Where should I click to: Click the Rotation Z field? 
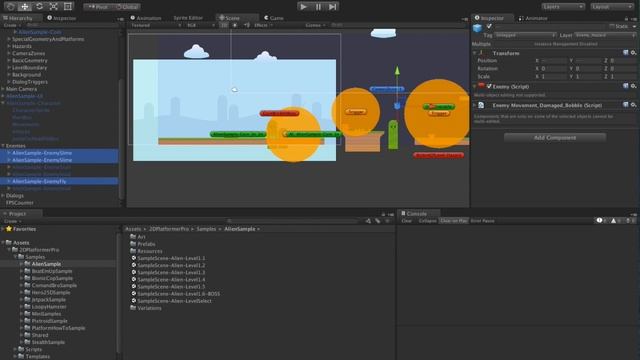click(623, 68)
